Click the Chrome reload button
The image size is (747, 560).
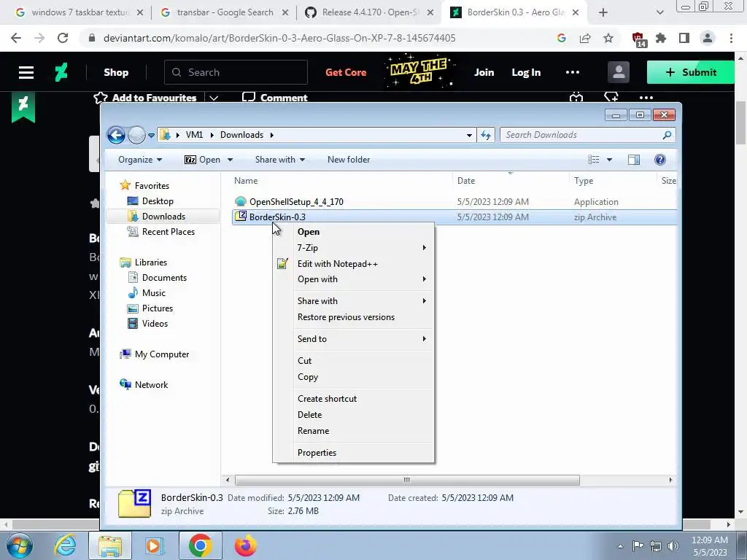(63, 38)
